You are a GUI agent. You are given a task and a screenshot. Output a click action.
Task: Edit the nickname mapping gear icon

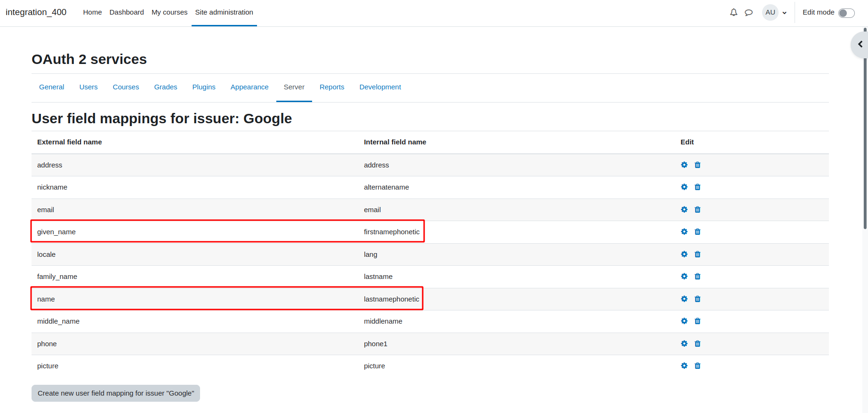(684, 187)
